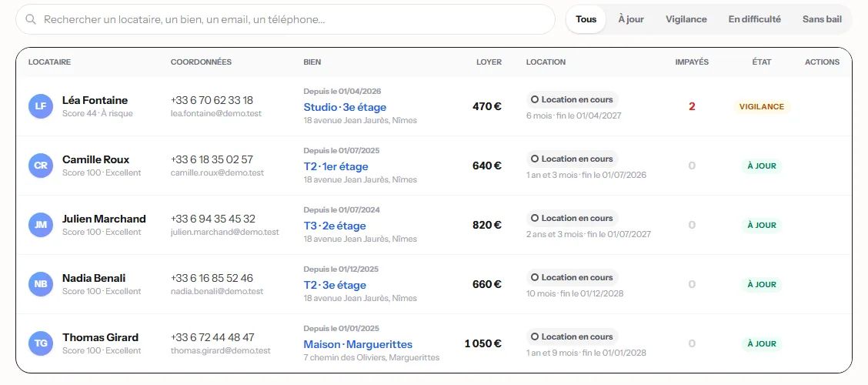Open the T3 · 2e étage property link
868x385 pixels.
[335, 226]
